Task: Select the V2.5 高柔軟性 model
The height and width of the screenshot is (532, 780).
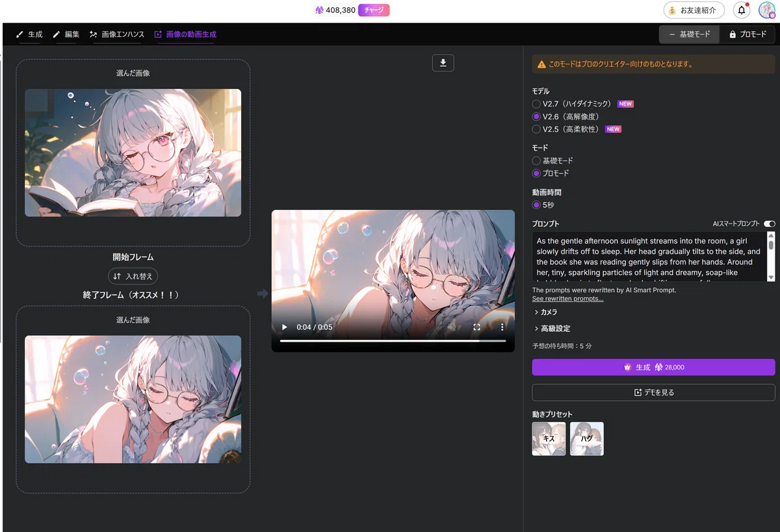Action: click(536, 129)
